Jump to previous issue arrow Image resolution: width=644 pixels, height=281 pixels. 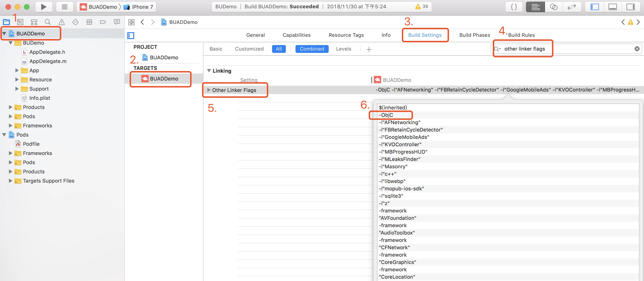click(623, 22)
